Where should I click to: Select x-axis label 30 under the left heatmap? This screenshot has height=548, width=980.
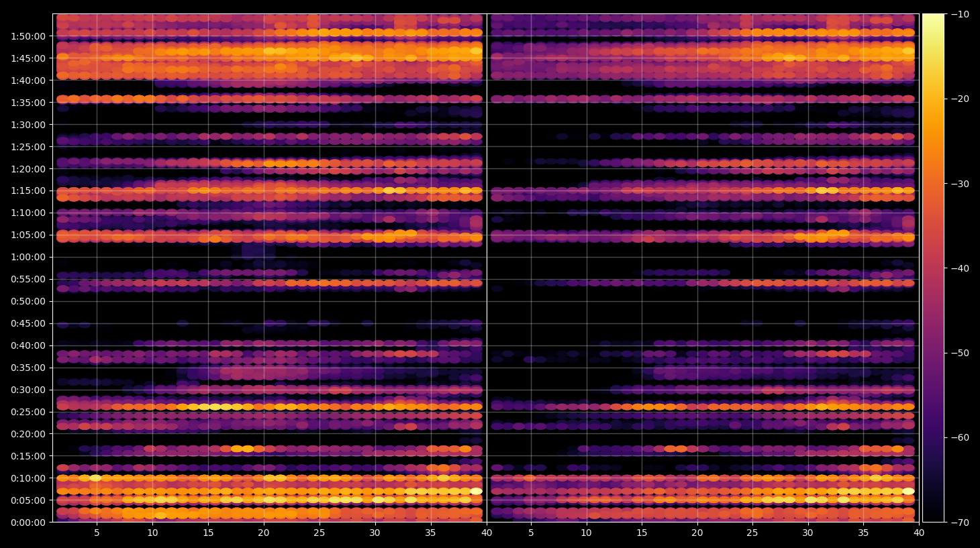[x=375, y=533]
